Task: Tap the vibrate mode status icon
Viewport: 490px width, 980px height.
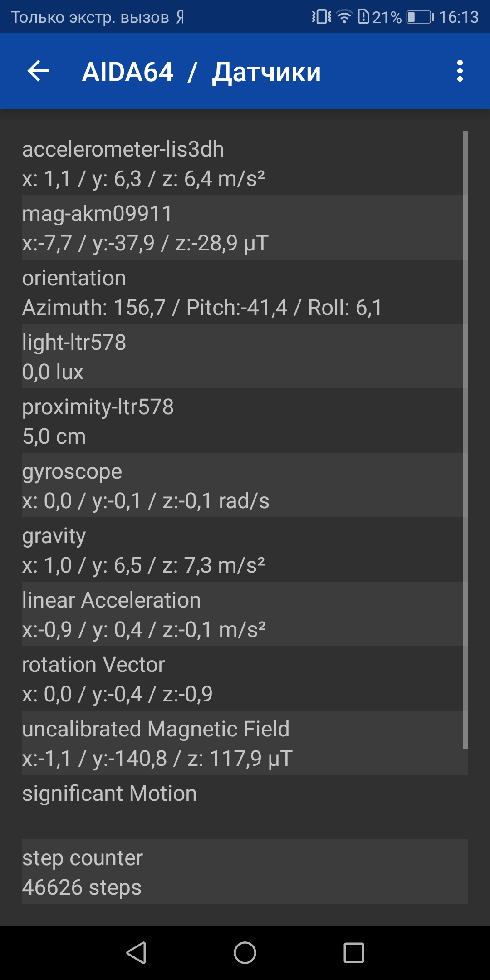Action: tap(321, 17)
